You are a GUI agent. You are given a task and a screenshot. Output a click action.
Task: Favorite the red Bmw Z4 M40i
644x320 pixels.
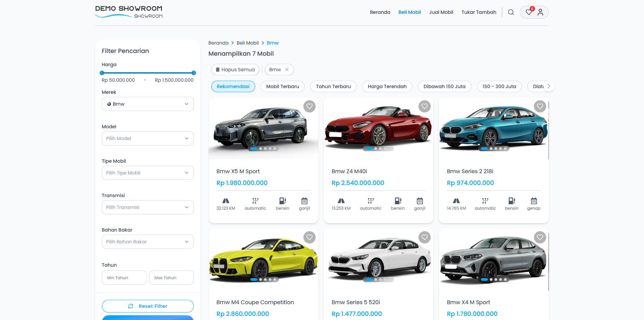click(x=424, y=106)
